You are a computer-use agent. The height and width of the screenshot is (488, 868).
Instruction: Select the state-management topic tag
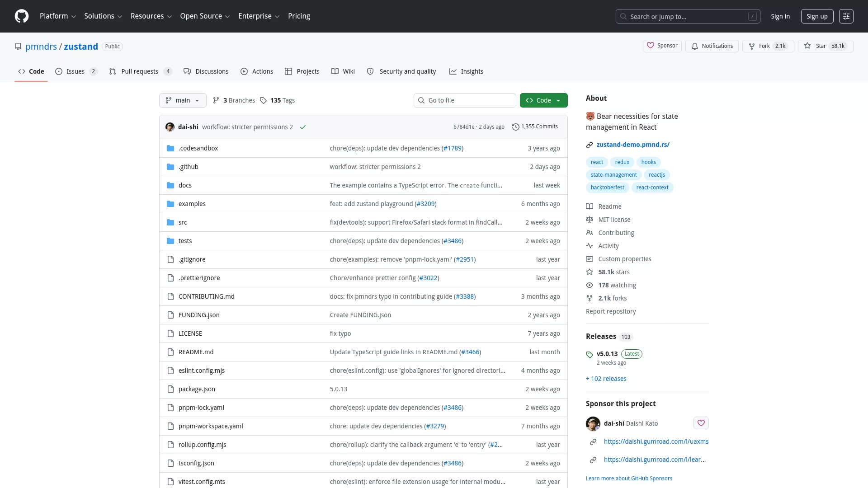pos(613,175)
